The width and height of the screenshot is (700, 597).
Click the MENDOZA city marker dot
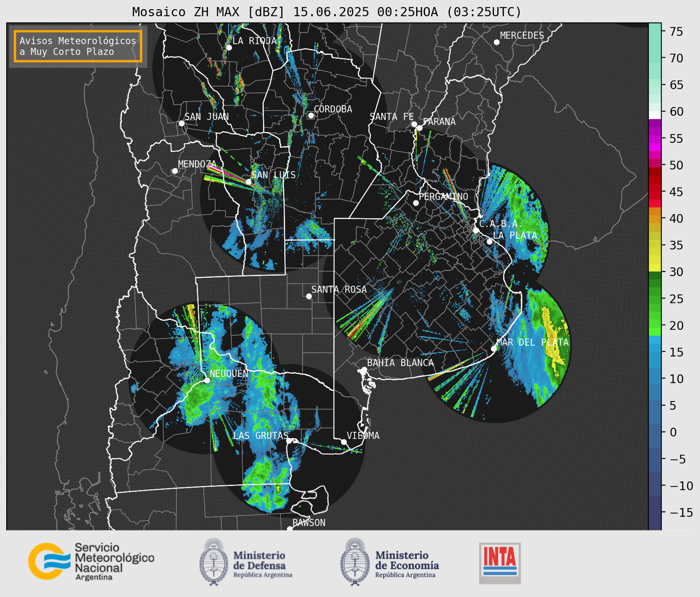pos(175,171)
